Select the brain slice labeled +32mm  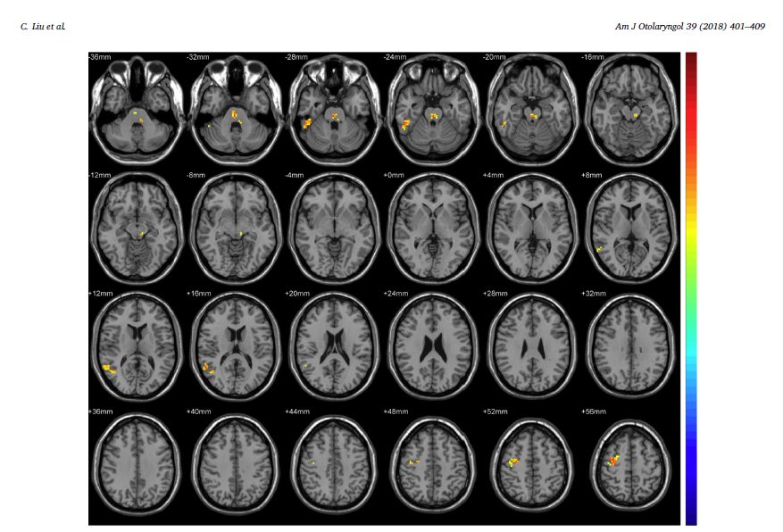point(630,346)
